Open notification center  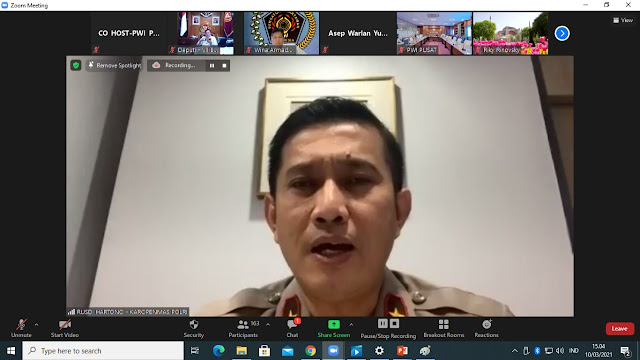(625, 351)
